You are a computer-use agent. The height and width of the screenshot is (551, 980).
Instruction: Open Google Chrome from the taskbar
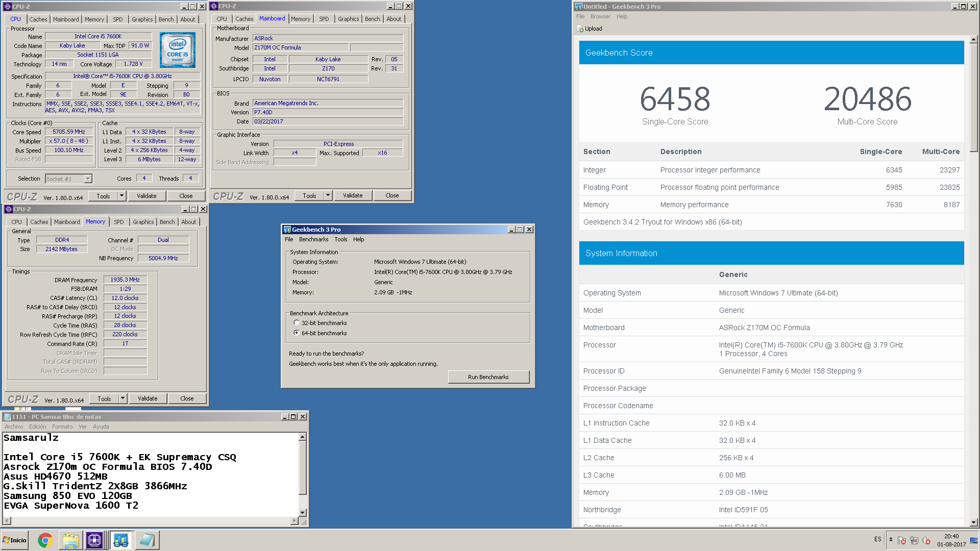click(x=45, y=540)
